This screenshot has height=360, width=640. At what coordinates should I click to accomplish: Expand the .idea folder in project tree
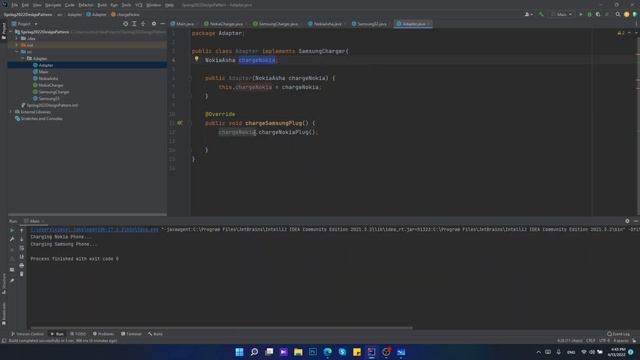[x=17, y=38]
